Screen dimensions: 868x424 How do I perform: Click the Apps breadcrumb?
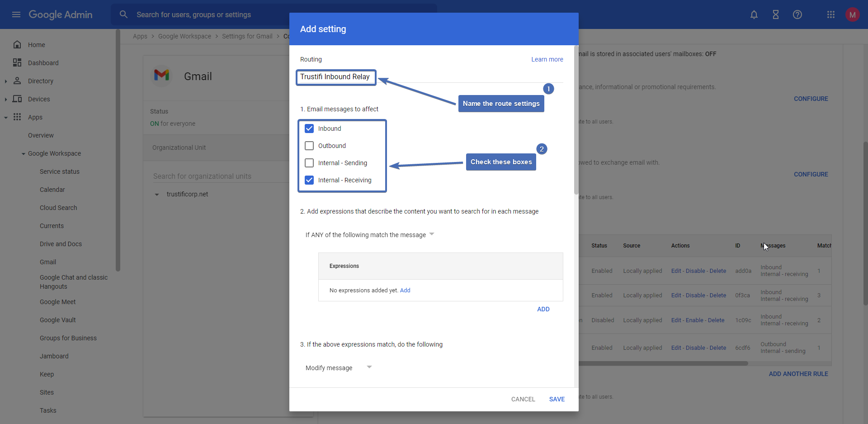pyautogui.click(x=140, y=36)
